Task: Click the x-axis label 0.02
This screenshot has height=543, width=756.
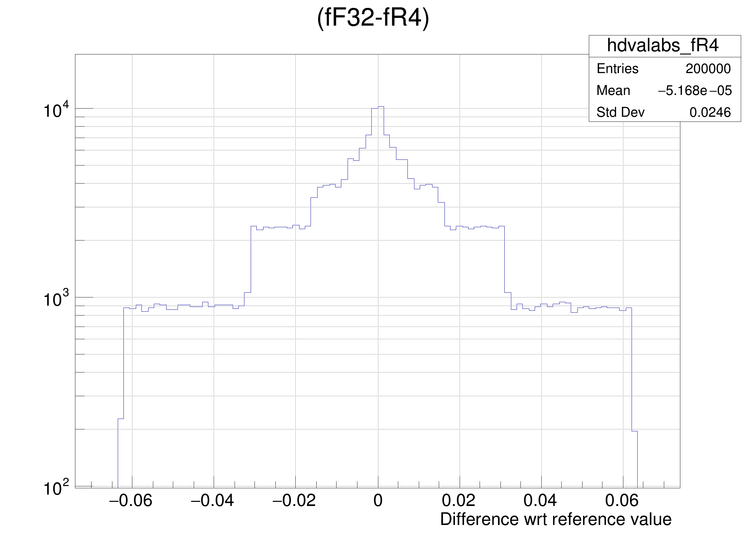Action: [458, 500]
